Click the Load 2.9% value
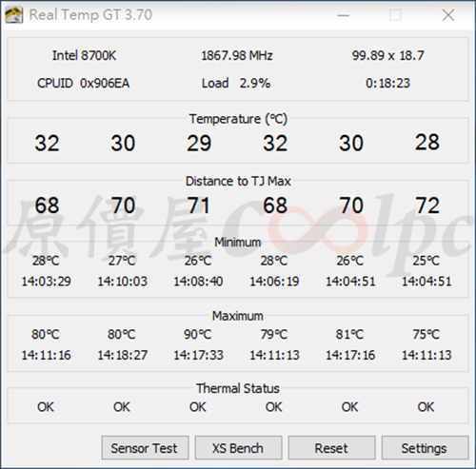The height and width of the screenshot is (469, 476). tap(236, 84)
